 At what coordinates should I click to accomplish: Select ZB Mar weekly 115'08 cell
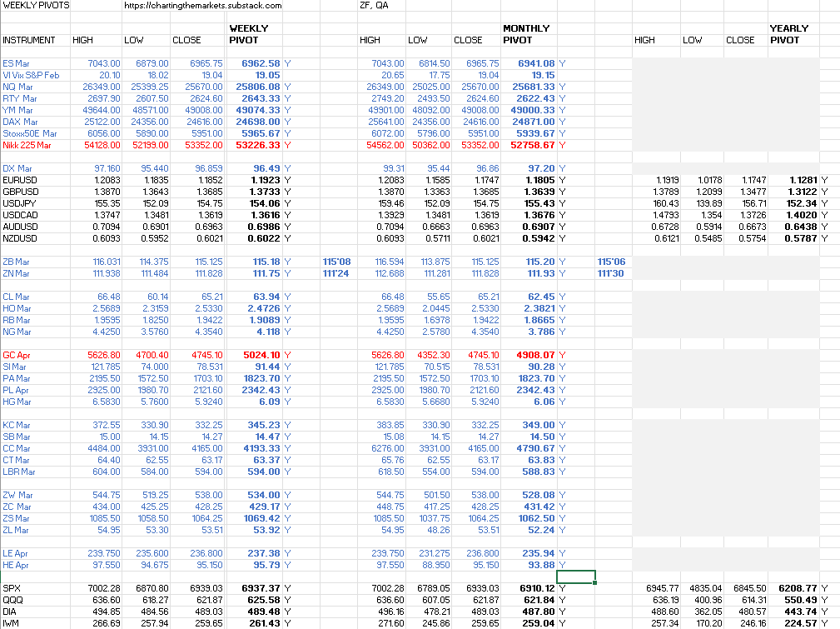(x=339, y=262)
